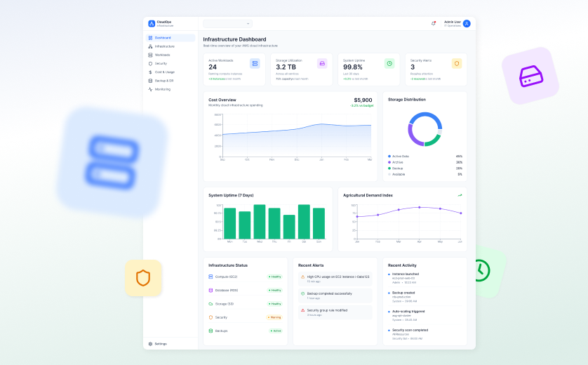This screenshot has height=365, width=588.
Task: Click the Security Alerts shield icon
Action: coord(457,64)
